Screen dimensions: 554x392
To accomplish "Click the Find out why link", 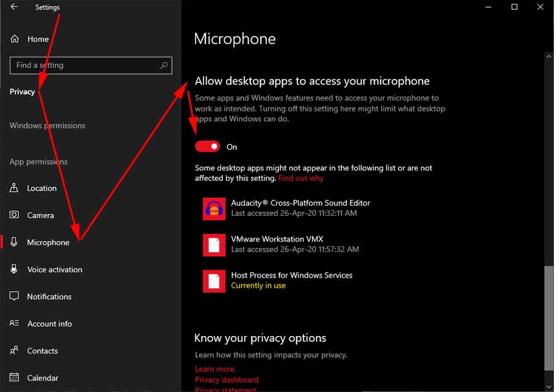I will click(x=301, y=178).
